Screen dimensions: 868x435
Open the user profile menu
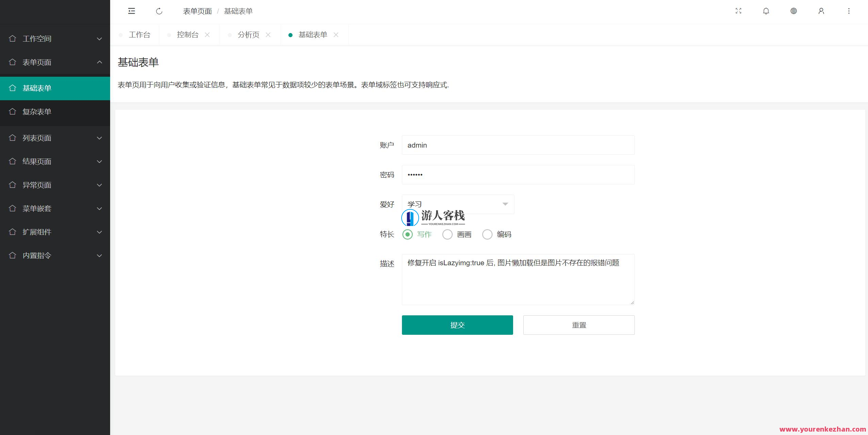pos(821,11)
